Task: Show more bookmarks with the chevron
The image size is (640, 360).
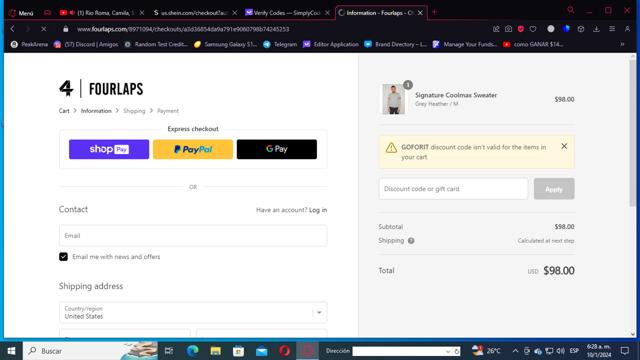Action: coord(622,44)
